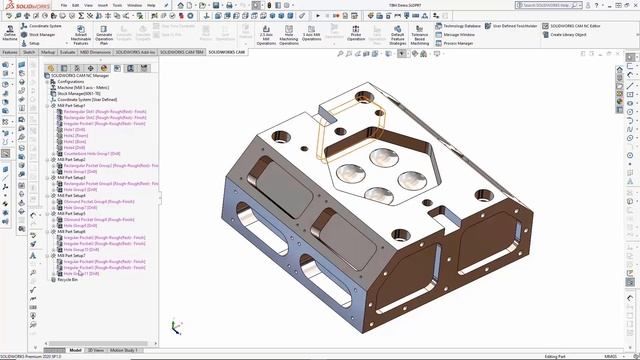
Task: Click the Zoom to Fit magnifier in view toolbar
Action: (x=340, y=53)
